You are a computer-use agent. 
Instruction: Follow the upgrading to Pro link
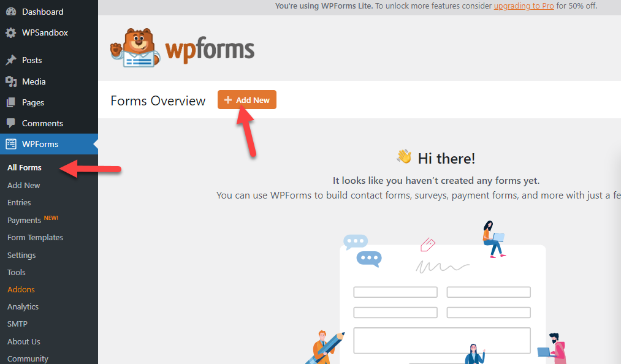(524, 6)
